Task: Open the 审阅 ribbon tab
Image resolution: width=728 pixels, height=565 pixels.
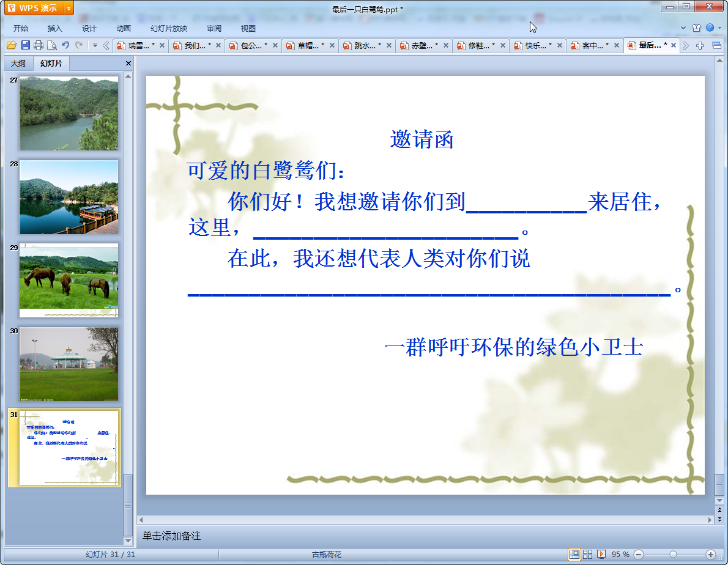Action: (214, 29)
